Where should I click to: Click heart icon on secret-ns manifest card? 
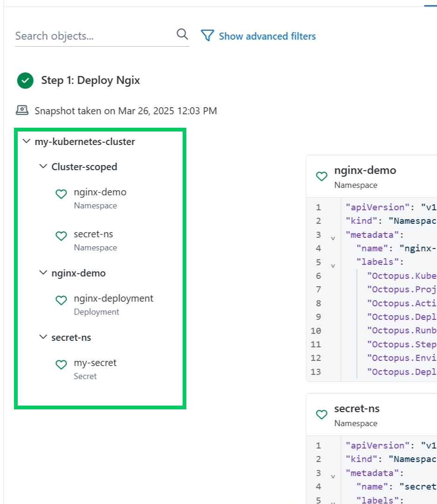coord(322,414)
